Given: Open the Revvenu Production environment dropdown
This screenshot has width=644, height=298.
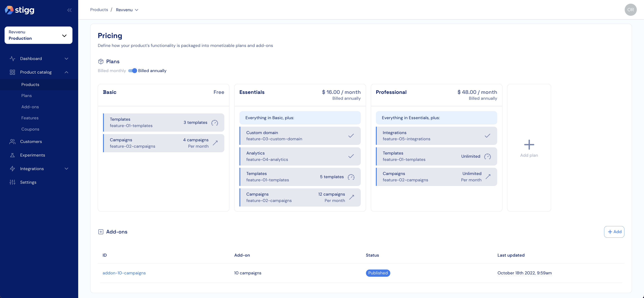Looking at the screenshot, I should click(38, 35).
